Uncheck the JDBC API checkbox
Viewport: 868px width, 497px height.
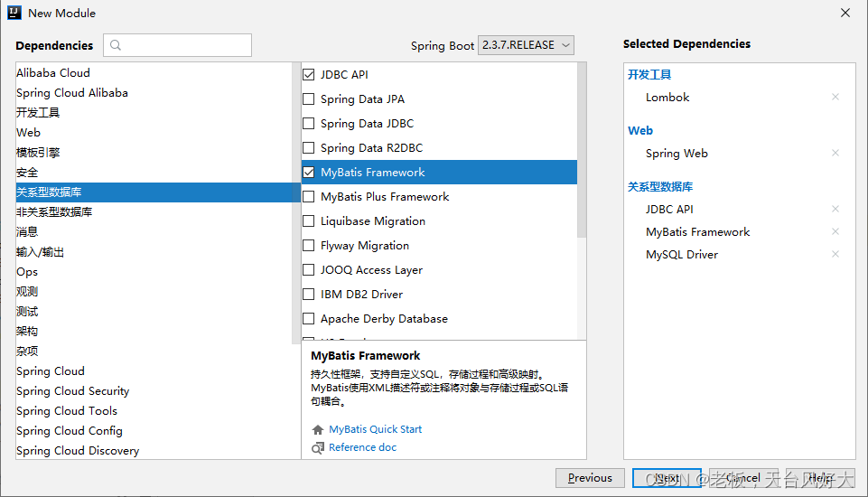point(309,75)
